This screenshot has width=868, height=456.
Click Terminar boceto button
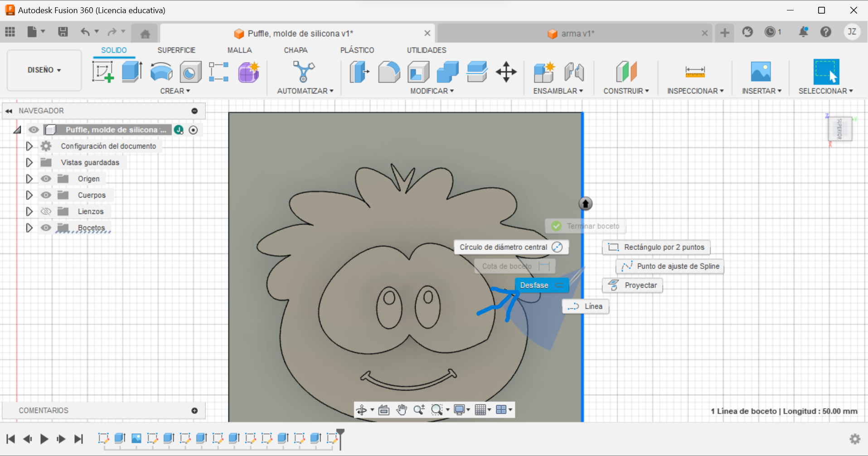586,226
